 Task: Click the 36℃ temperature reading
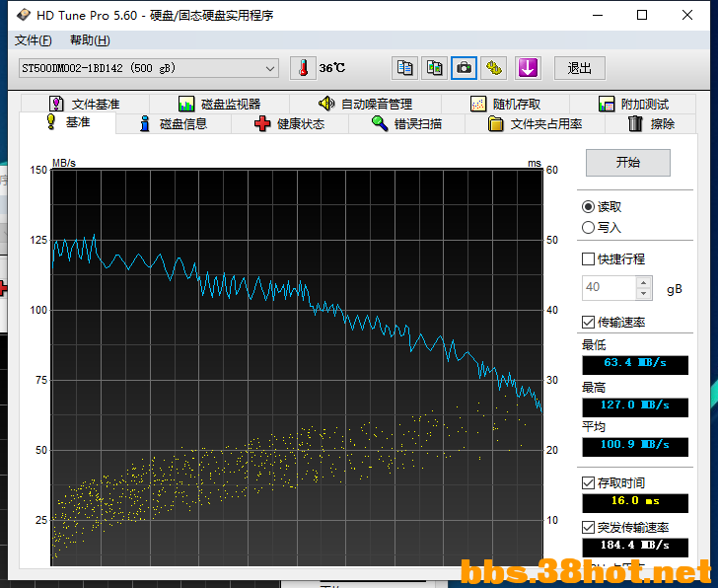pos(332,68)
